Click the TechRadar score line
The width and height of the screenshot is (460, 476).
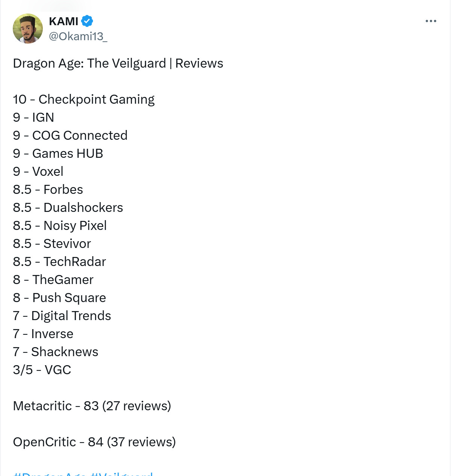pyautogui.click(x=59, y=262)
